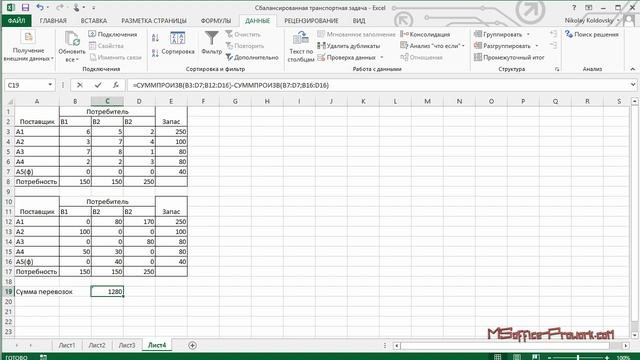Click the Nikolay Koldovsky account name
The image size is (640, 360).
[589, 20]
